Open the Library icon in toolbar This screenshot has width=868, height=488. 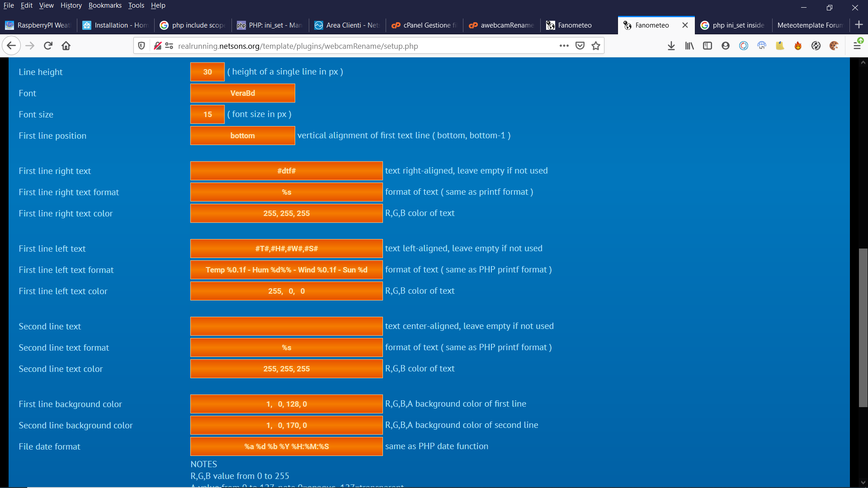689,46
